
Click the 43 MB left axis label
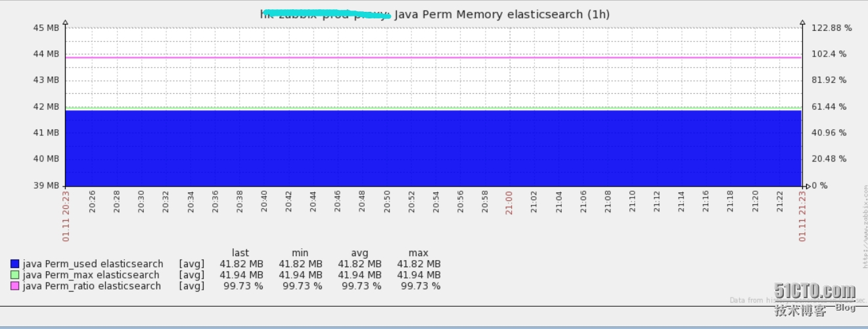pos(45,80)
